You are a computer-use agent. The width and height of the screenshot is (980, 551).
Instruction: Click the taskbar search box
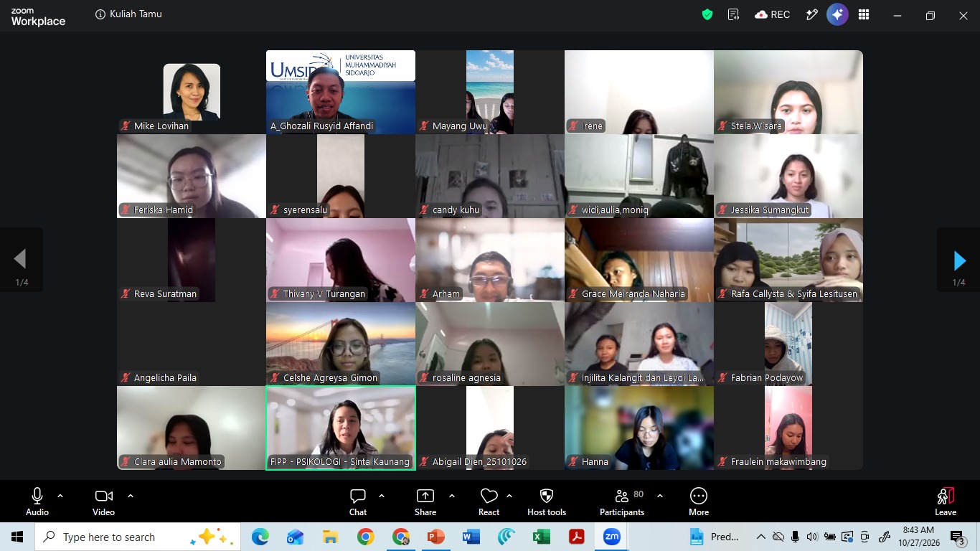tap(138, 537)
